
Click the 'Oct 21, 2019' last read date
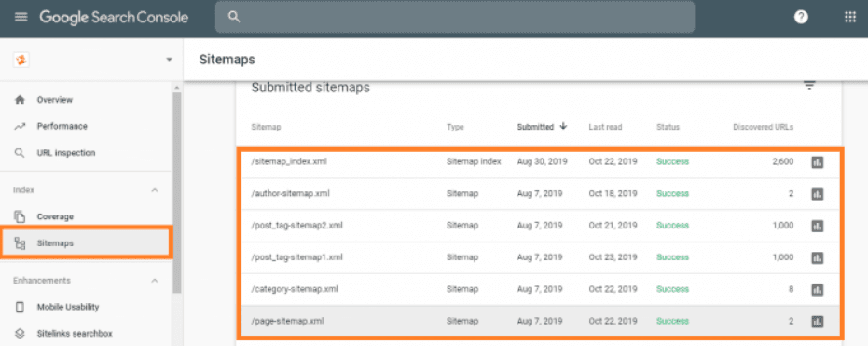click(x=613, y=226)
